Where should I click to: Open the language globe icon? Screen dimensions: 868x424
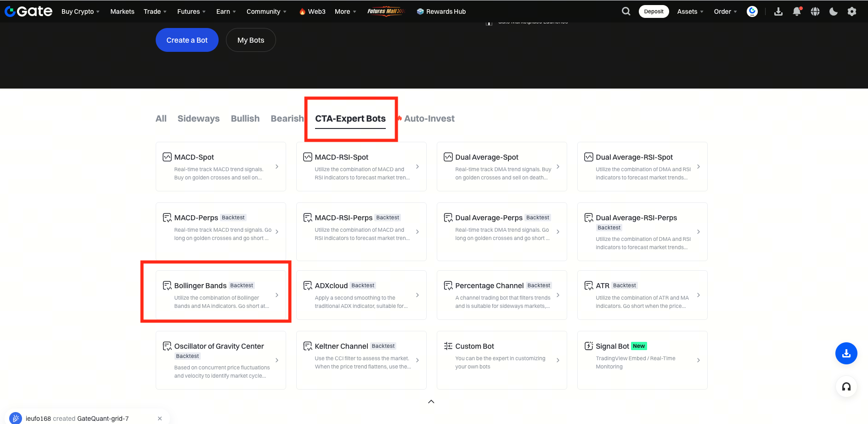(815, 11)
